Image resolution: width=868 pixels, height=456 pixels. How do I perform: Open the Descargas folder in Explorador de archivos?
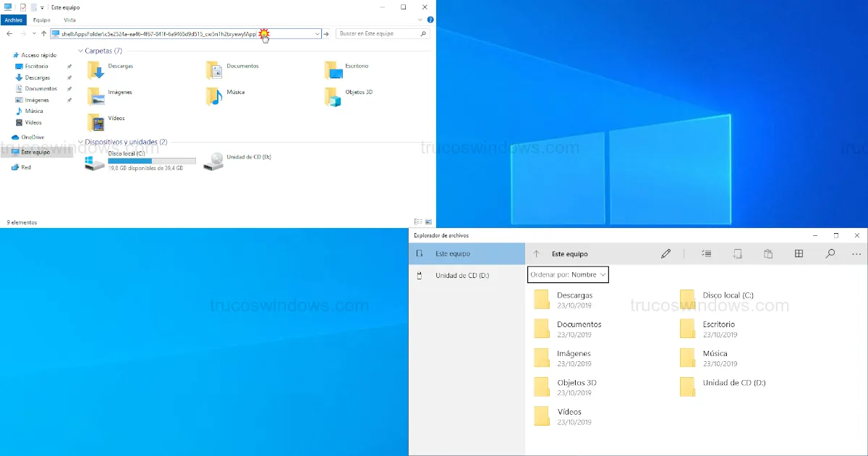pos(563,300)
